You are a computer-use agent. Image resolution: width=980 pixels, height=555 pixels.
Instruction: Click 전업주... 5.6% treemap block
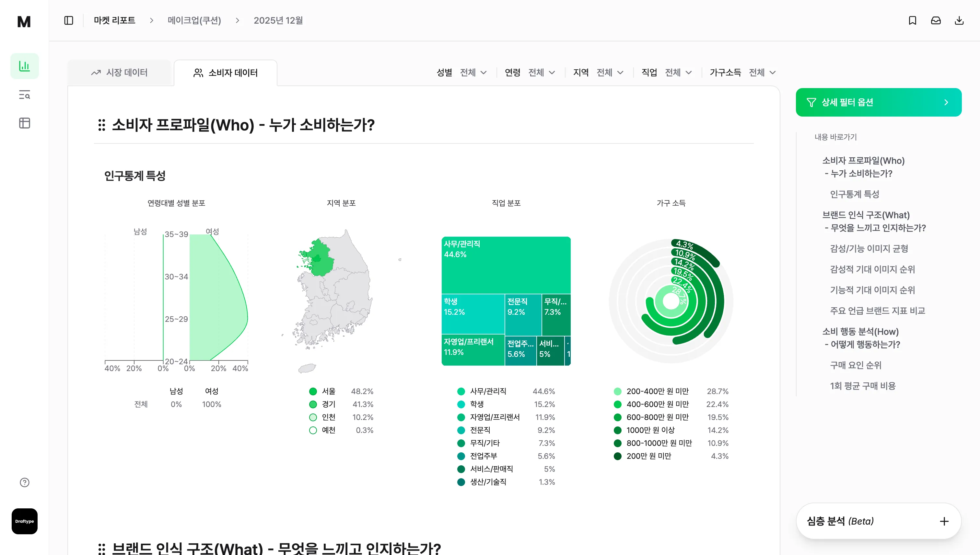(x=520, y=351)
